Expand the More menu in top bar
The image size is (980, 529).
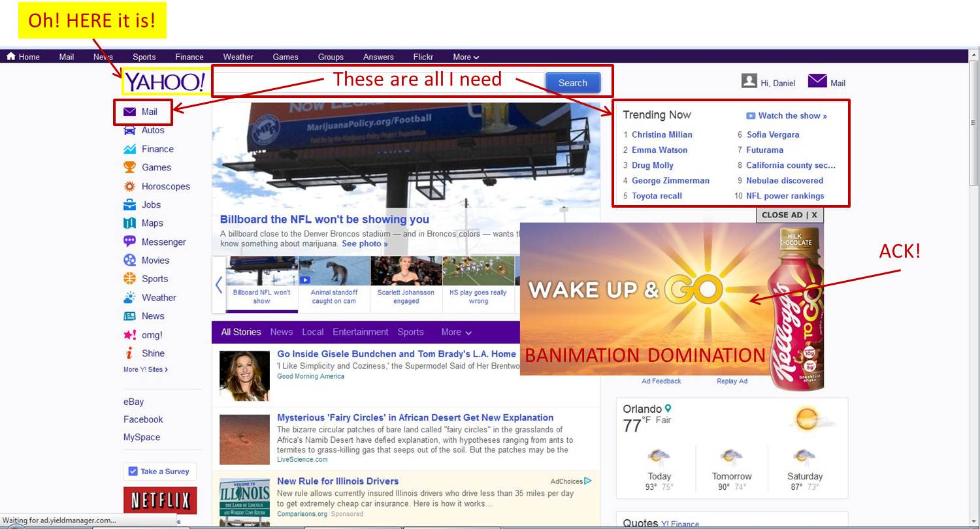click(466, 57)
